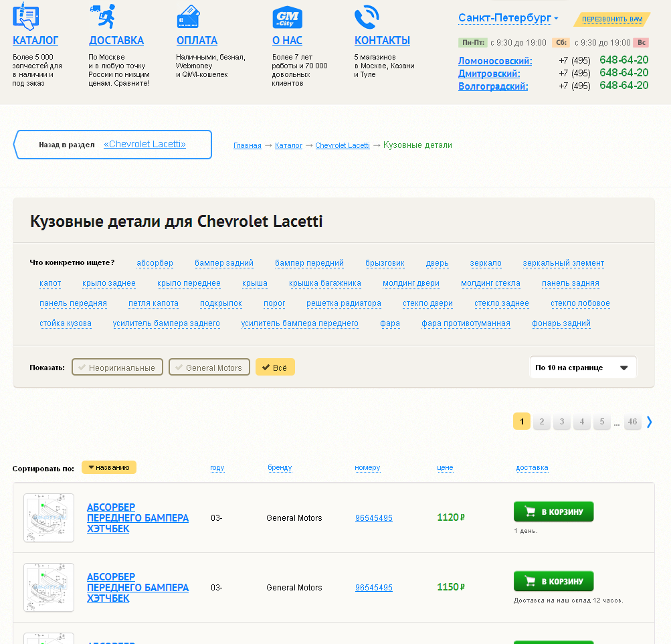This screenshot has height=644, width=671.
Task: Expand the По 10 на странице dropdown
Action: (583, 368)
